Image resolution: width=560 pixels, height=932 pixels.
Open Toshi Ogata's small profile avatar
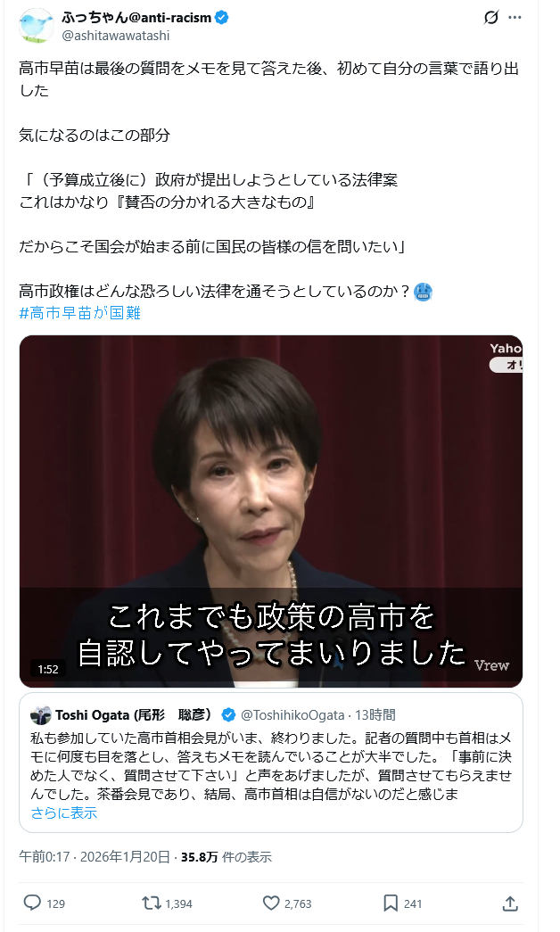(x=40, y=715)
